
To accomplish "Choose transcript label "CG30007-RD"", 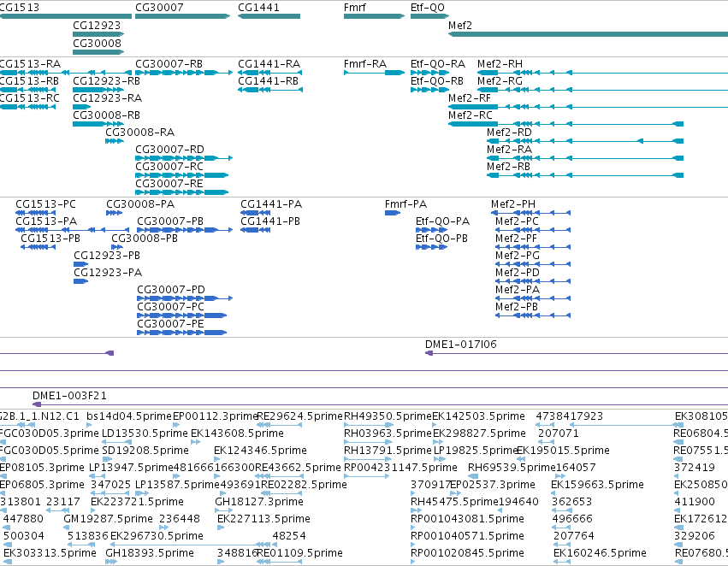I will click(169, 150).
